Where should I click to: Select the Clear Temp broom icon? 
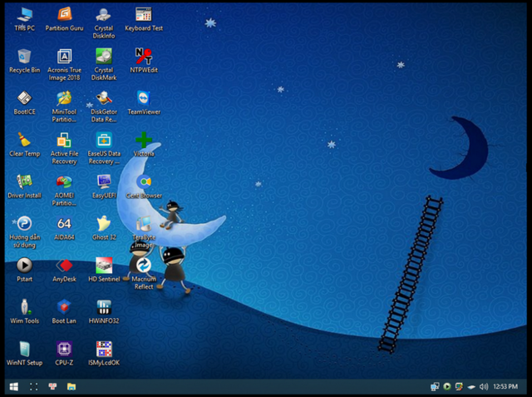coord(24,140)
